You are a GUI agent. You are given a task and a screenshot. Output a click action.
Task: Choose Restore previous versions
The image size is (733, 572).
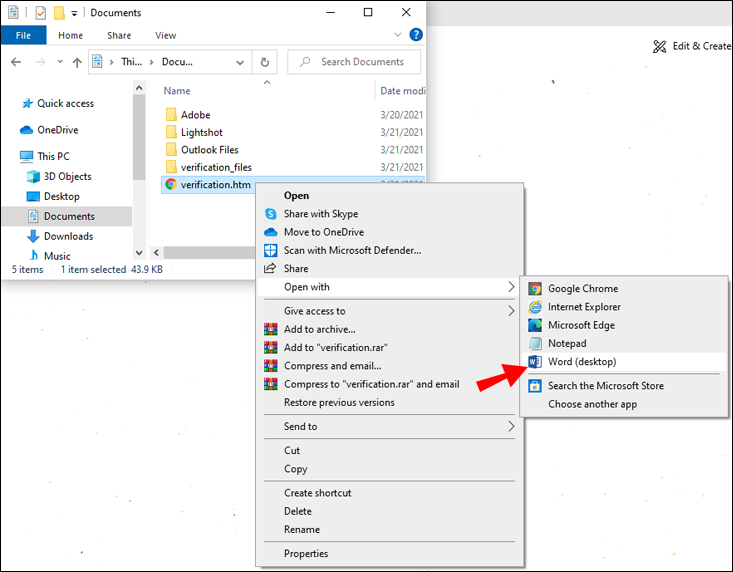point(389,402)
